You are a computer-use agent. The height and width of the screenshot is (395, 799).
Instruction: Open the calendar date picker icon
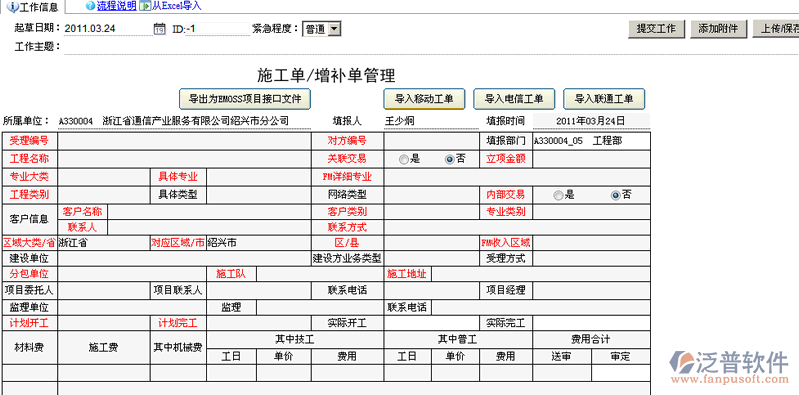pyautogui.click(x=159, y=29)
